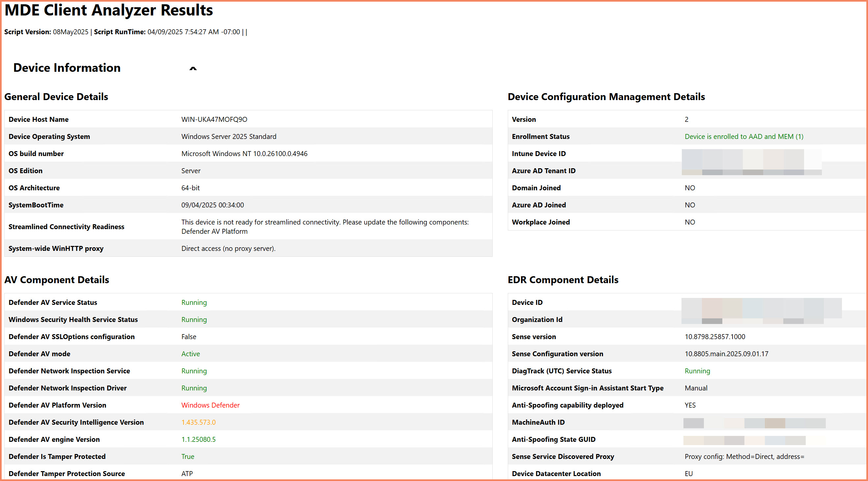
Task: Click the Organization Id label
Action: click(x=537, y=319)
